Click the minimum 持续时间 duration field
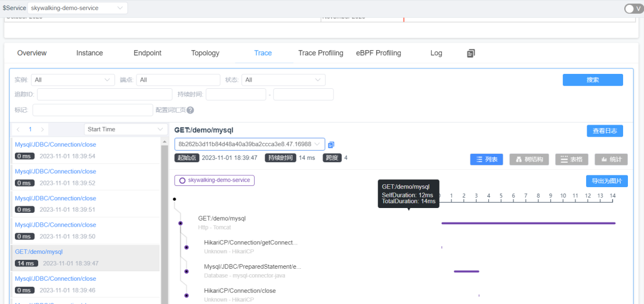 point(236,95)
